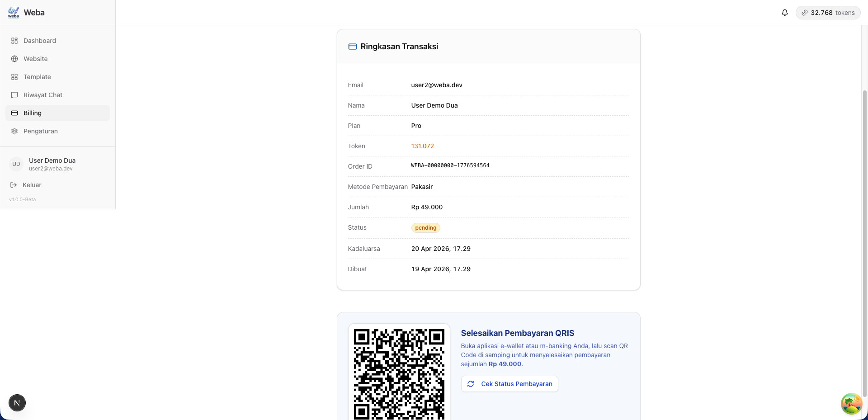This screenshot has height=420, width=868.
Task: Click the token coin icon in header
Action: coord(805,13)
